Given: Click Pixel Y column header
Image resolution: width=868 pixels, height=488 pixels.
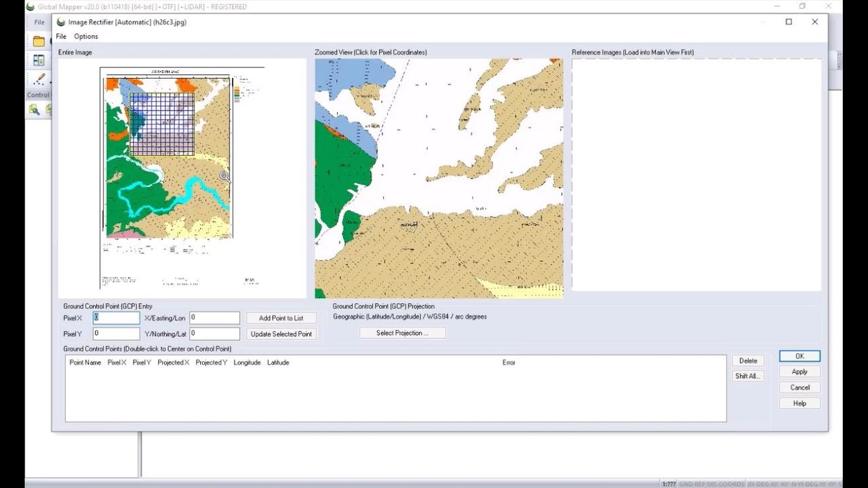Looking at the screenshot, I should point(142,363).
